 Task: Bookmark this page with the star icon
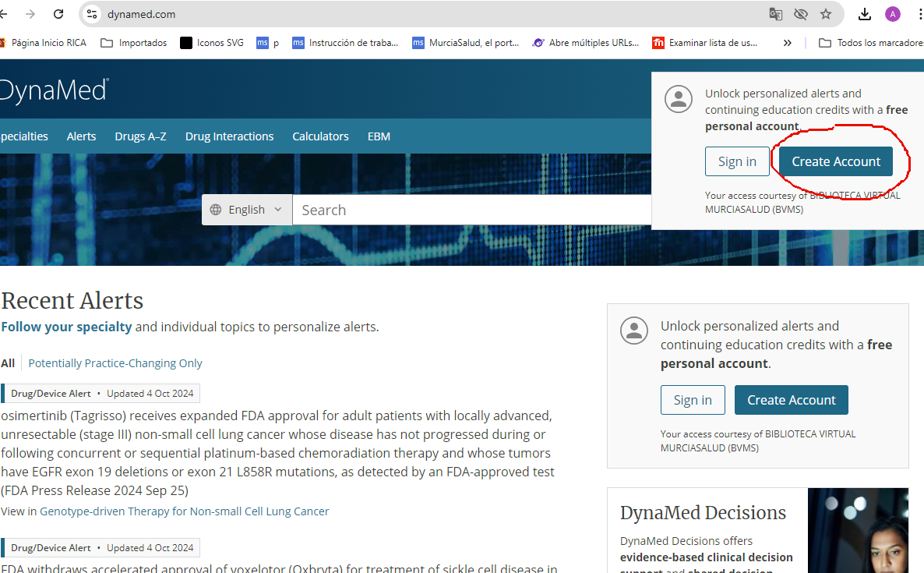(x=826, y=14)
